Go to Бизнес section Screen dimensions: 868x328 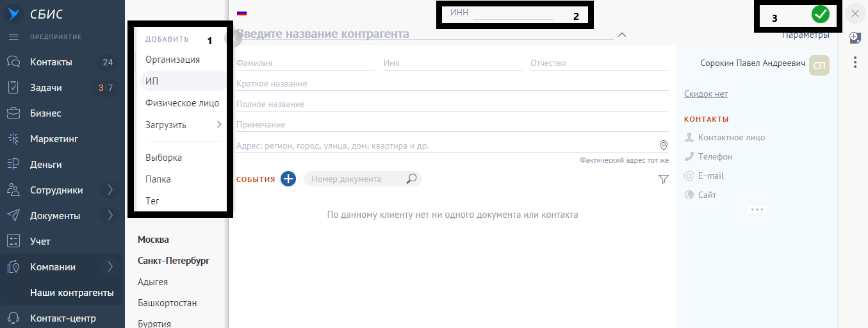[x=45, y=113]
